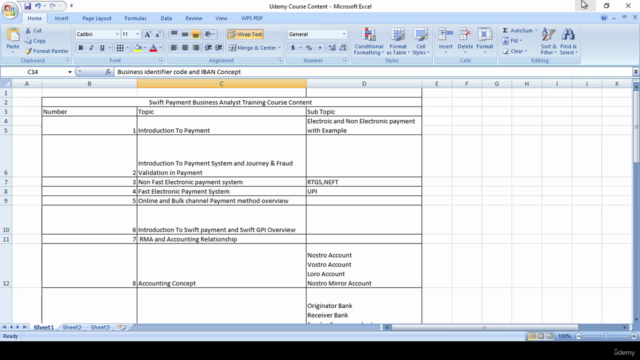This screenshot has width=640, height=360.
Task: Top align the cell text
Action: click(174, 34)
